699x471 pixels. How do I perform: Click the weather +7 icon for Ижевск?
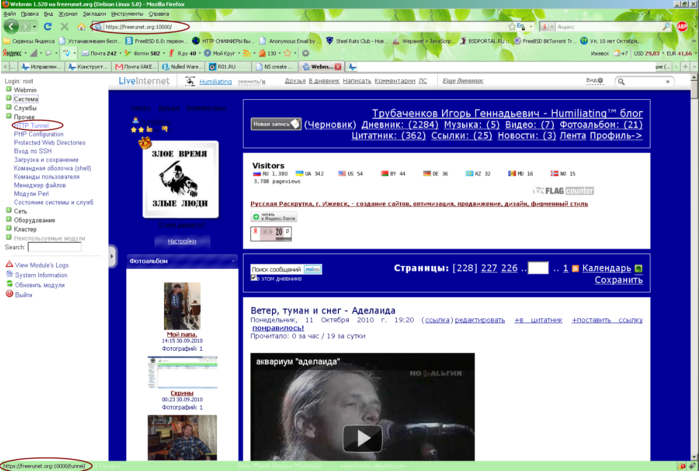621,53
